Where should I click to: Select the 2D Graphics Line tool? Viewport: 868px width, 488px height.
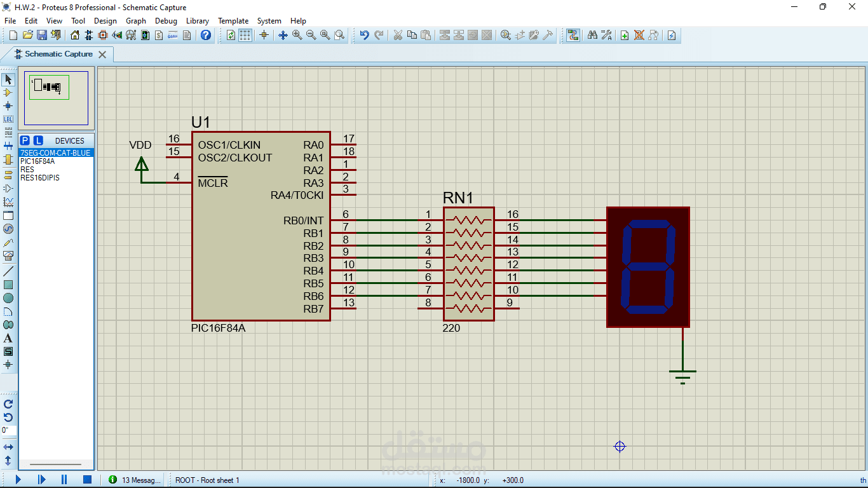[8, 271]
